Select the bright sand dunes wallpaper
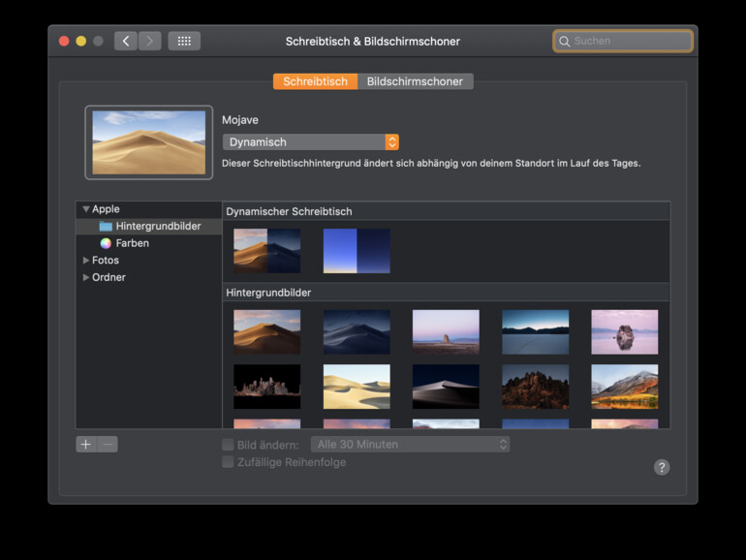This screenshot has width=746, height=560. tap(357, 387)
